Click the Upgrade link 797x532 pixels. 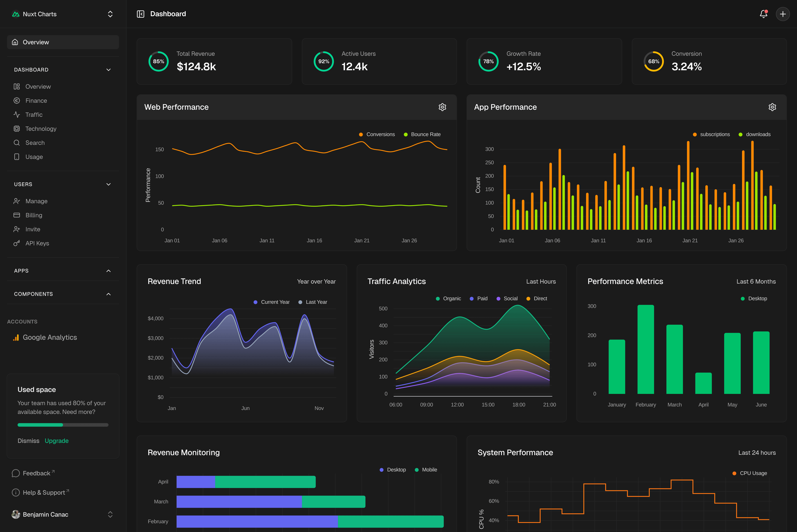56,441
